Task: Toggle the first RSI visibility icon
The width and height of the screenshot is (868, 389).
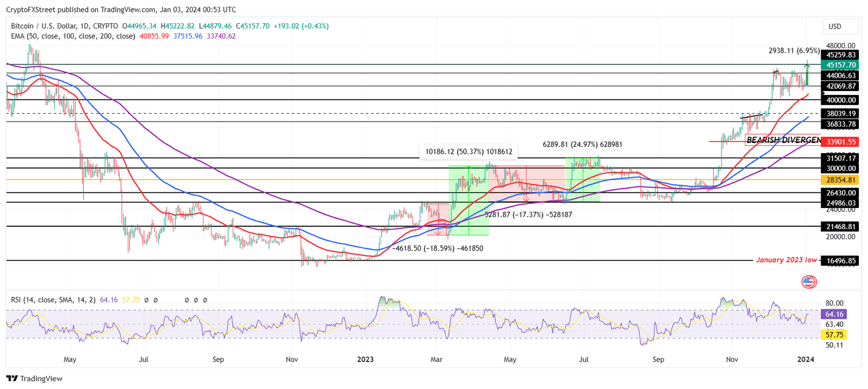Action: [146, 300]
